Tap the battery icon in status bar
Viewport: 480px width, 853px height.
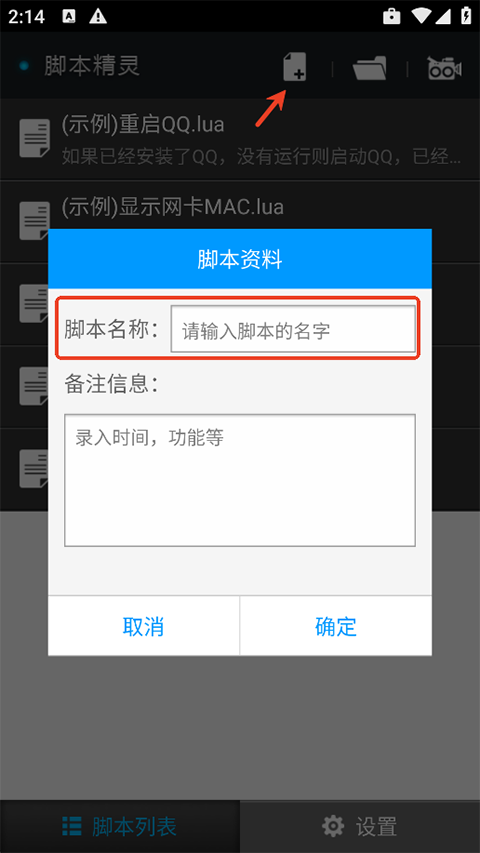466,15
